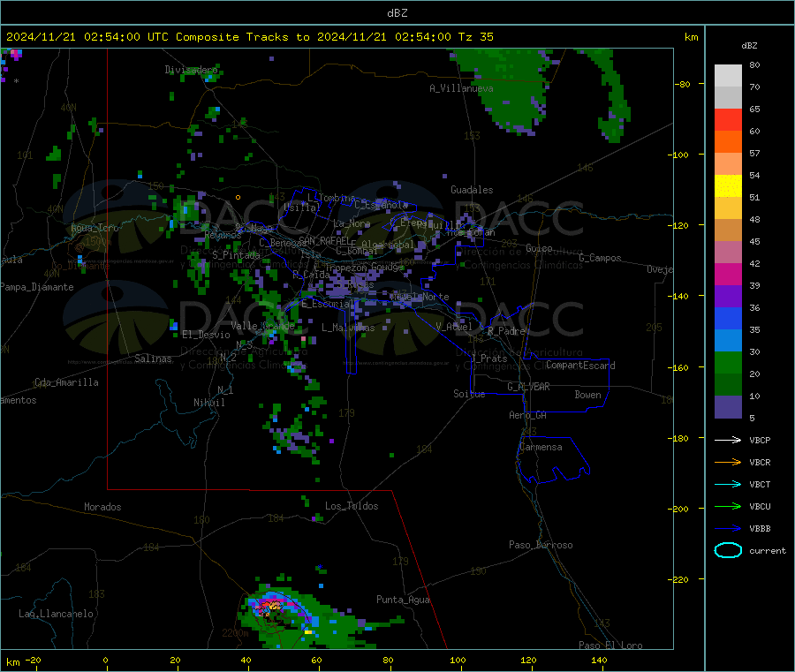The image size is (795, 672).
Task: Click the 'Divisadero' map label
Action: (191, 70)
